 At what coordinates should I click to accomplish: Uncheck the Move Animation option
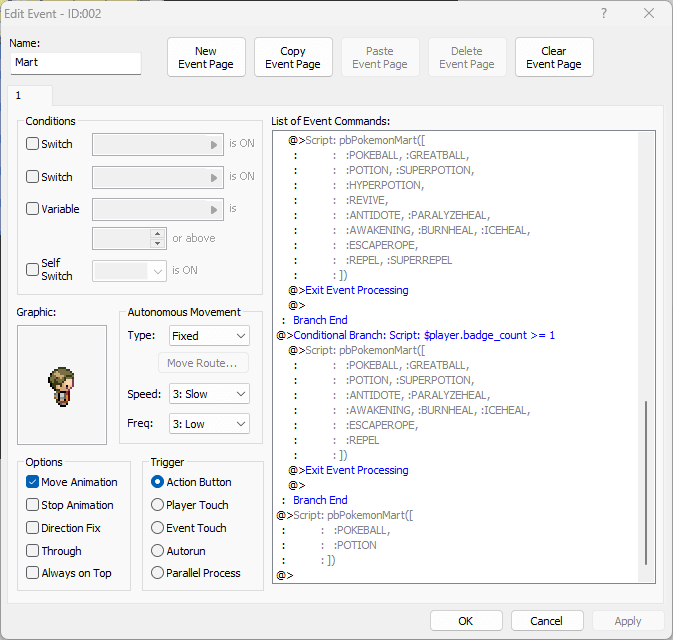point(32,482)
